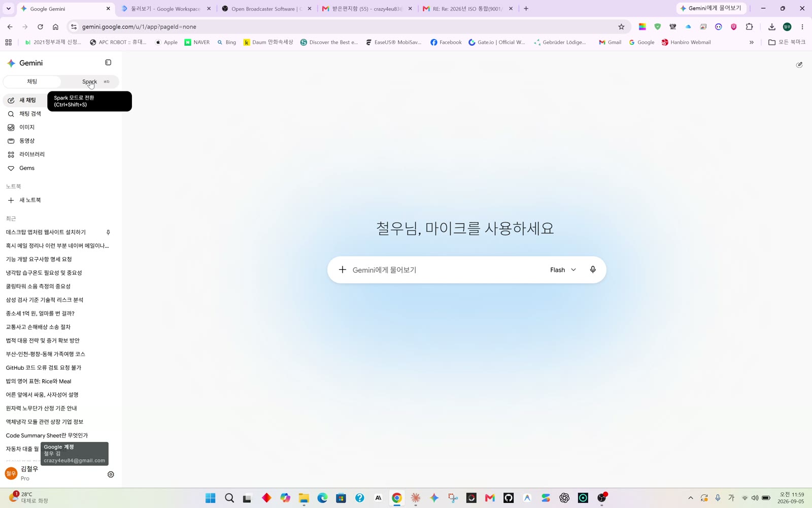The height and width of the screenshot is (508, 812).
Task: Focus the Gemini에게 물어보기 input field
Action: pos(447,270)
